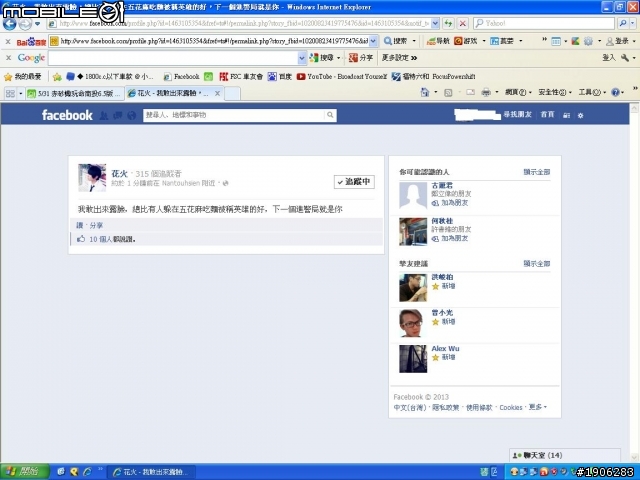The height and width of the screenshot is (480, 640).
Task: Open the green icon bookmark after Facebook
Action: pyautogui.click(x=209, y=76)
